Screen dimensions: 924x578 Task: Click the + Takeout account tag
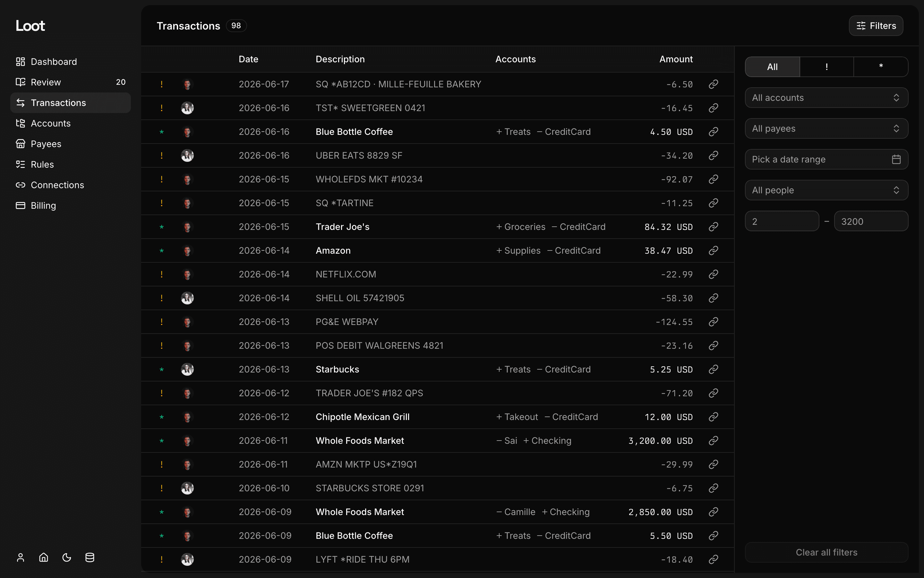[517, 417]
